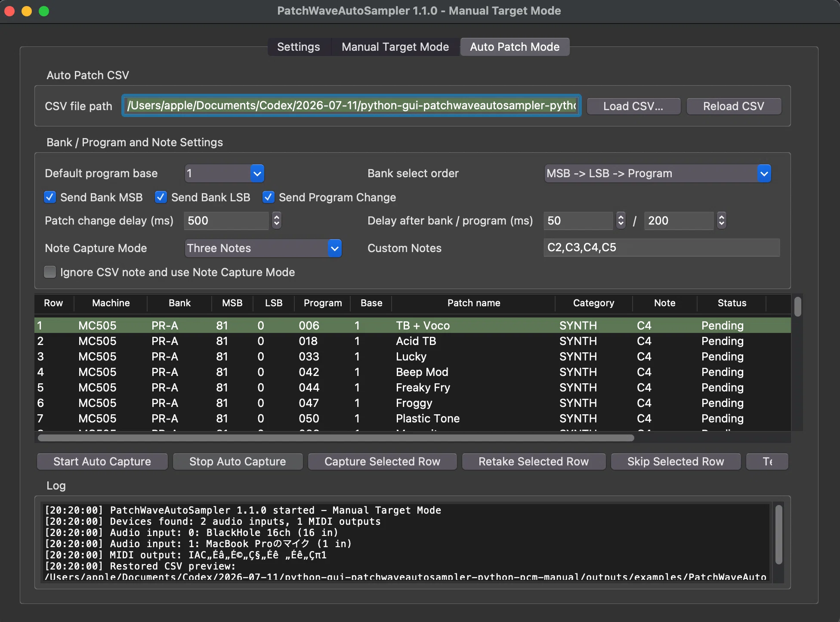This screenshot has height=622, width=840.
Task: Click program value '018' in the table
Action: pos(309,341)
